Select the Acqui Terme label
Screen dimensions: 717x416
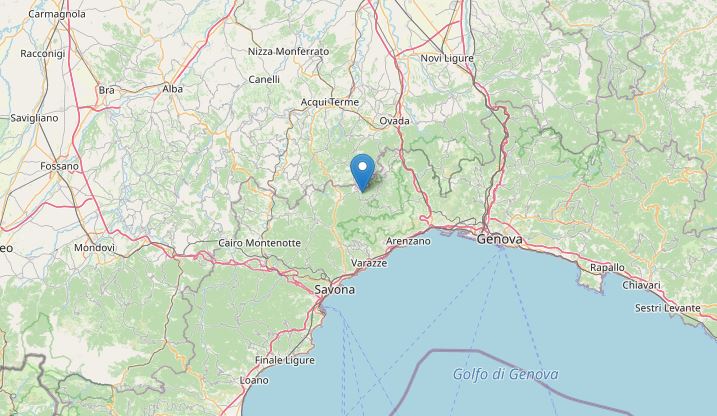[330, 102]
